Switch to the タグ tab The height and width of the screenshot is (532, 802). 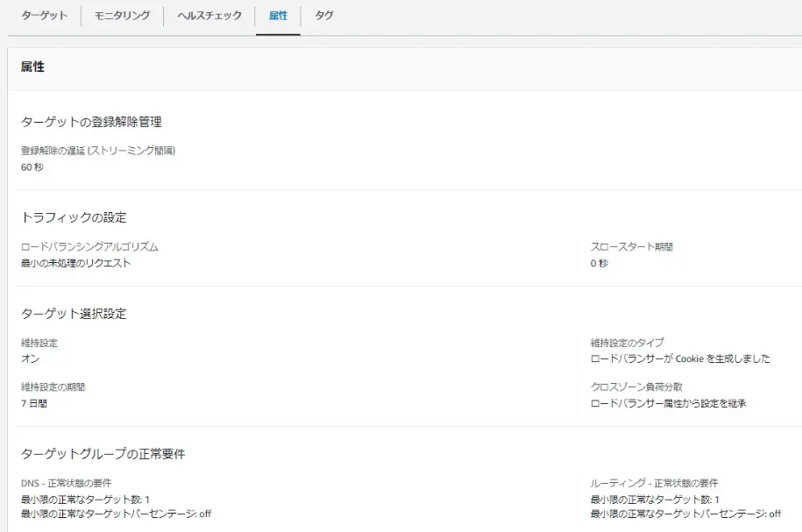point(323,15)
